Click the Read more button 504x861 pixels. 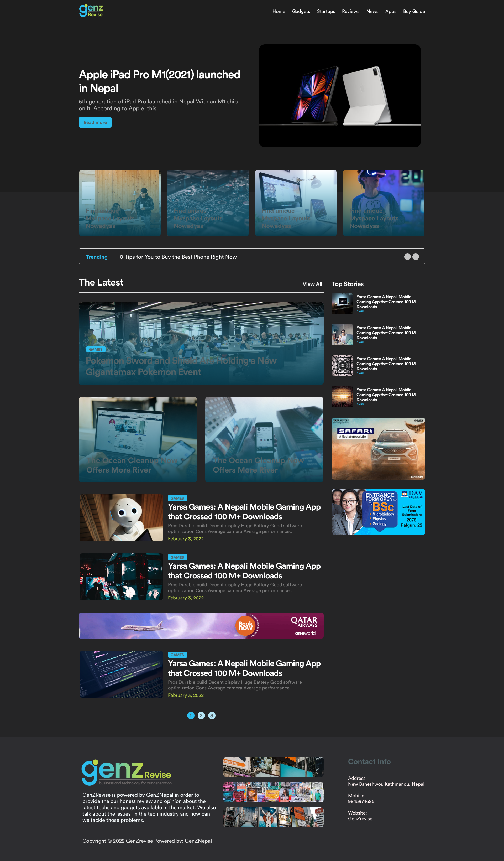coord(95,122)
